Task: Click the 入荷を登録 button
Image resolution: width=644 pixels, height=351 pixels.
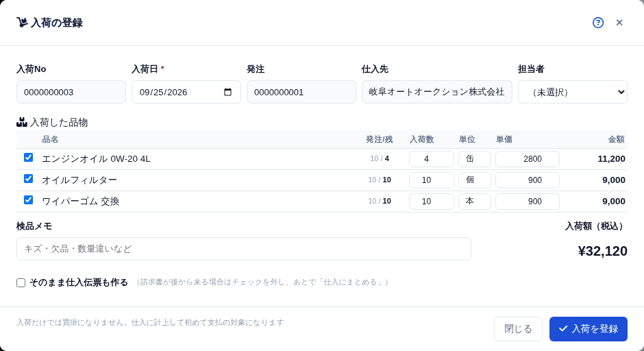Action: (x=588, y=329)
